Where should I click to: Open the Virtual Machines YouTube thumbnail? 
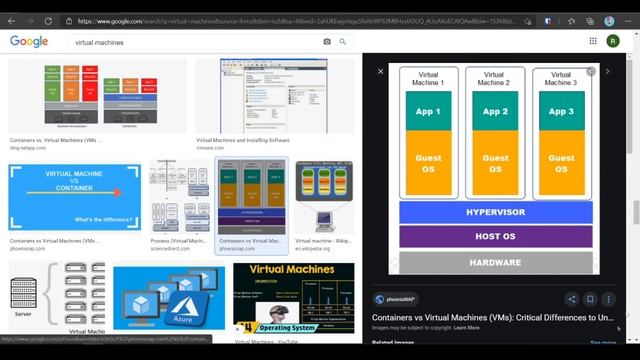click(294, 298)
